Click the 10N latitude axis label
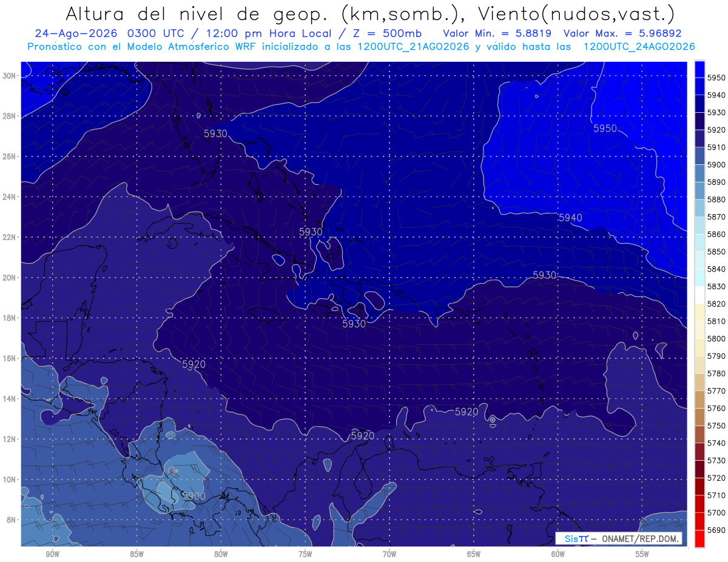This screenshot has width=728, height=562. click(10, 480)
